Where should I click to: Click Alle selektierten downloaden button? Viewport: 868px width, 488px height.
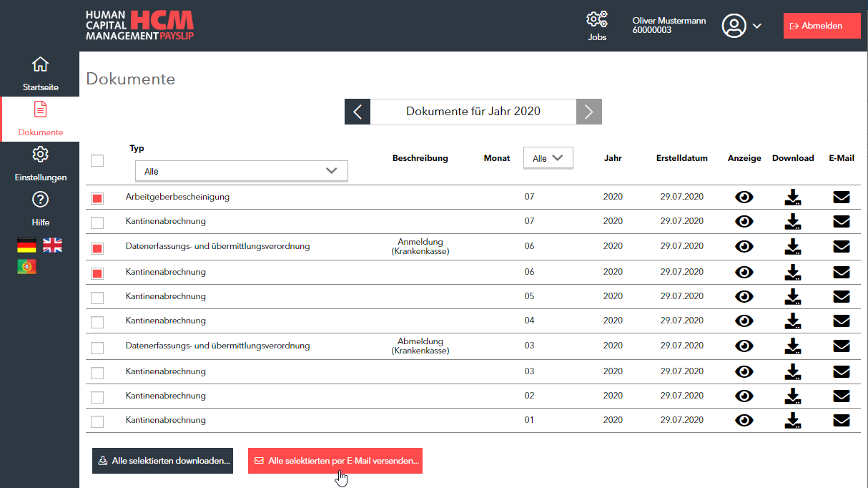click(163, 461)
